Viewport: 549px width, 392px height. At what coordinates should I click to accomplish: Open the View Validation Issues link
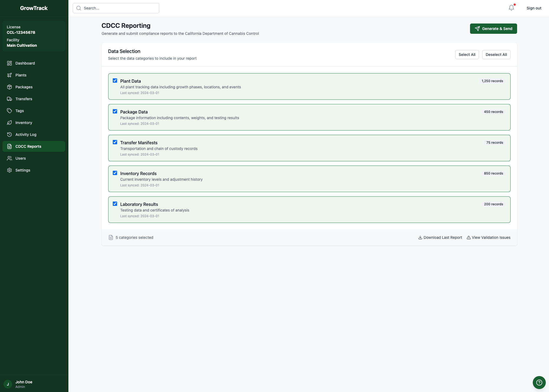click(x=488, y=237)
